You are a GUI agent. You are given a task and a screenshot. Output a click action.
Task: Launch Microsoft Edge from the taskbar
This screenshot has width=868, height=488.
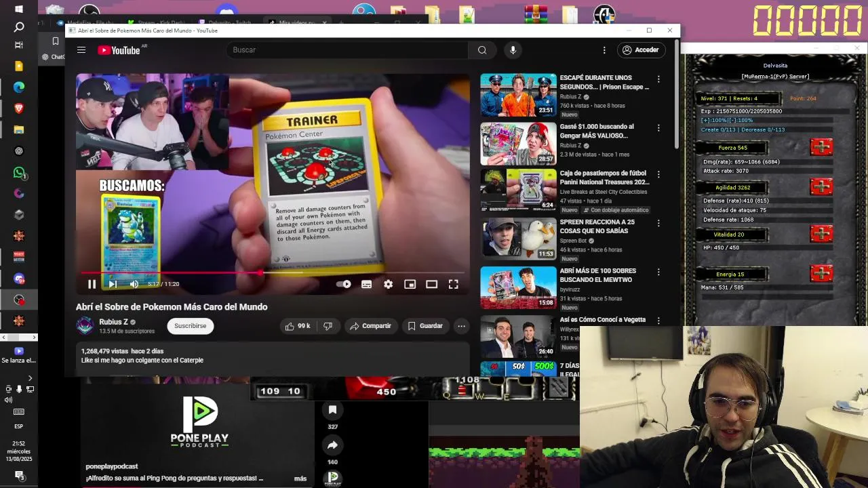point(19,87)
